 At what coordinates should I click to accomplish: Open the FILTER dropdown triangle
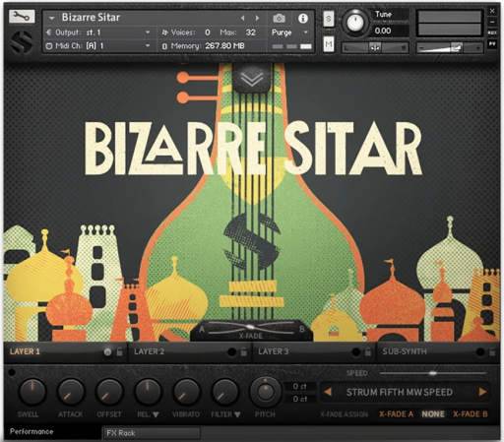point(237,414)
